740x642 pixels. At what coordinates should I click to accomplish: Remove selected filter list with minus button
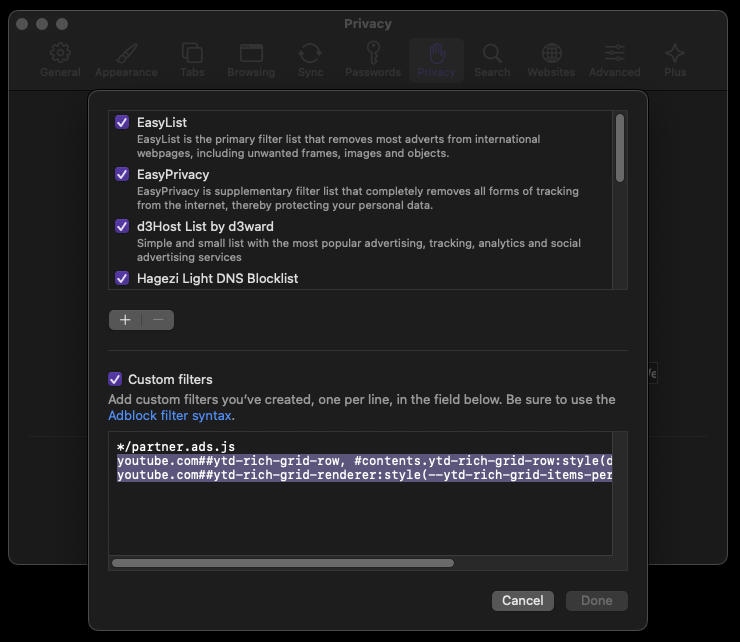point(158,320)
